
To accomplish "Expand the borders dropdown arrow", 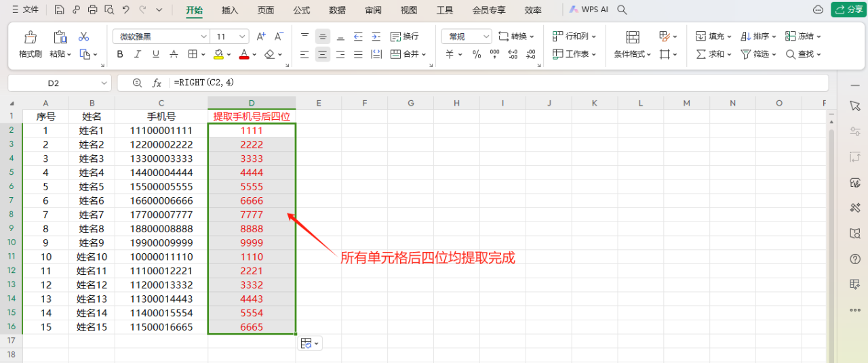I will pyautogui.click(x=203, y=54).
